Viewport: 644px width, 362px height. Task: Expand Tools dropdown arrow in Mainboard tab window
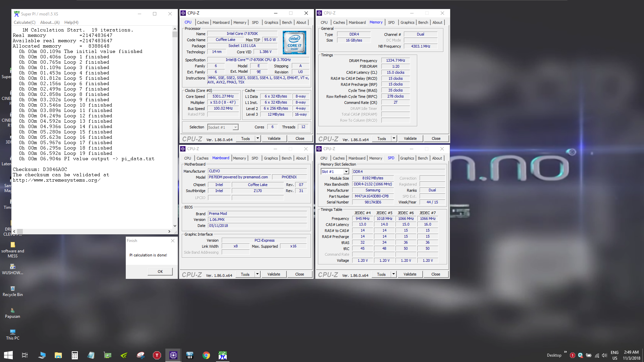pyautogui.click(x=257, y=274)
